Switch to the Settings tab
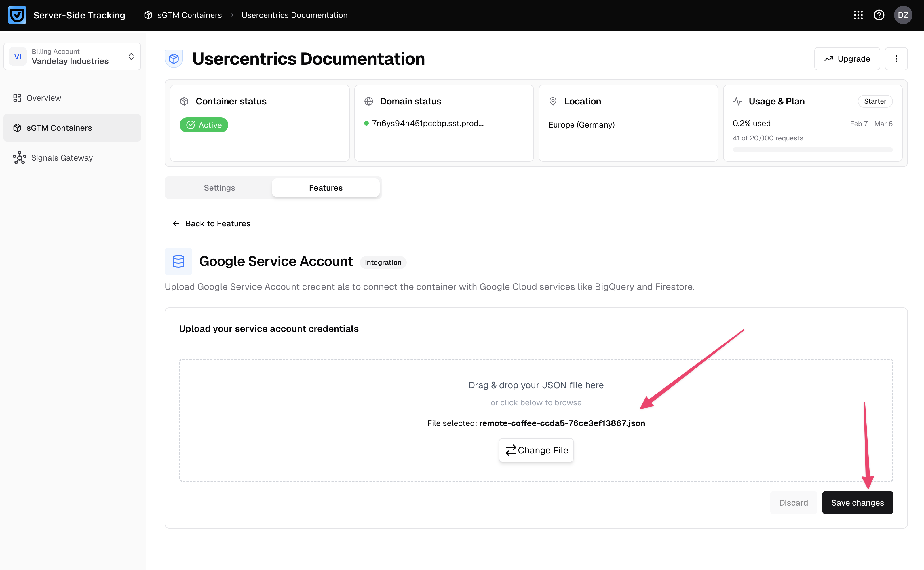The image size is (924, 570). pos(219,188)
